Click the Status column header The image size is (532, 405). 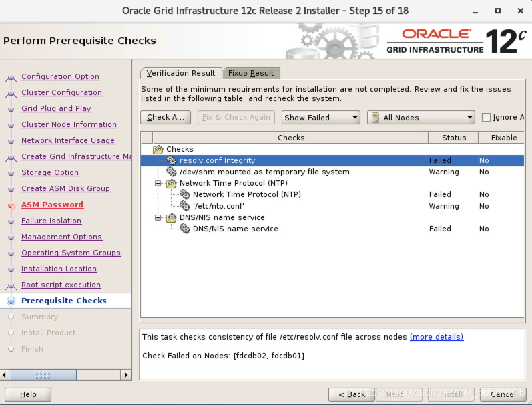click(x=454, y=138)
